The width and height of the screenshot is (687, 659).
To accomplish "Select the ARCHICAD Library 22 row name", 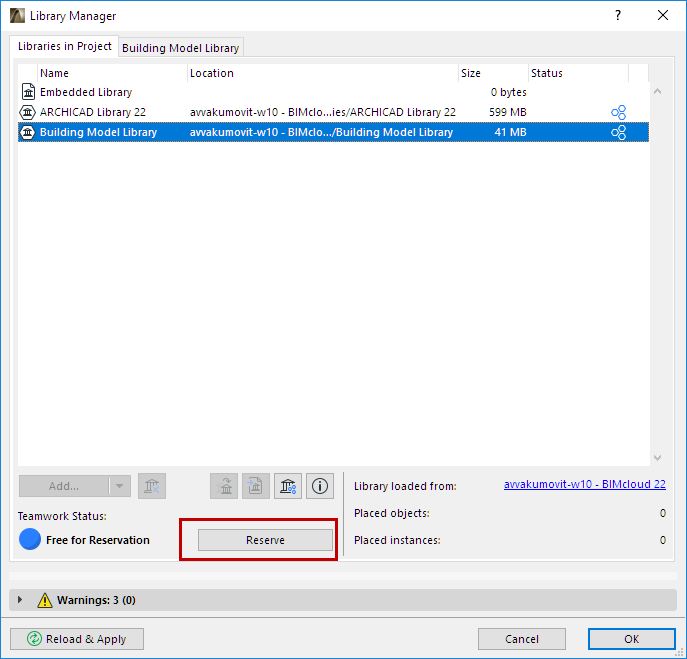I will click(x=93, y=112).
